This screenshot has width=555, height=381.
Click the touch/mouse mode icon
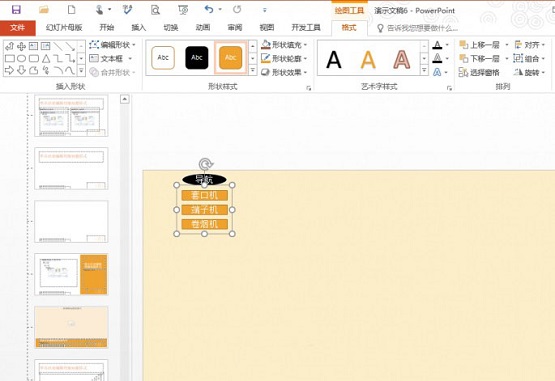point(100,10)
